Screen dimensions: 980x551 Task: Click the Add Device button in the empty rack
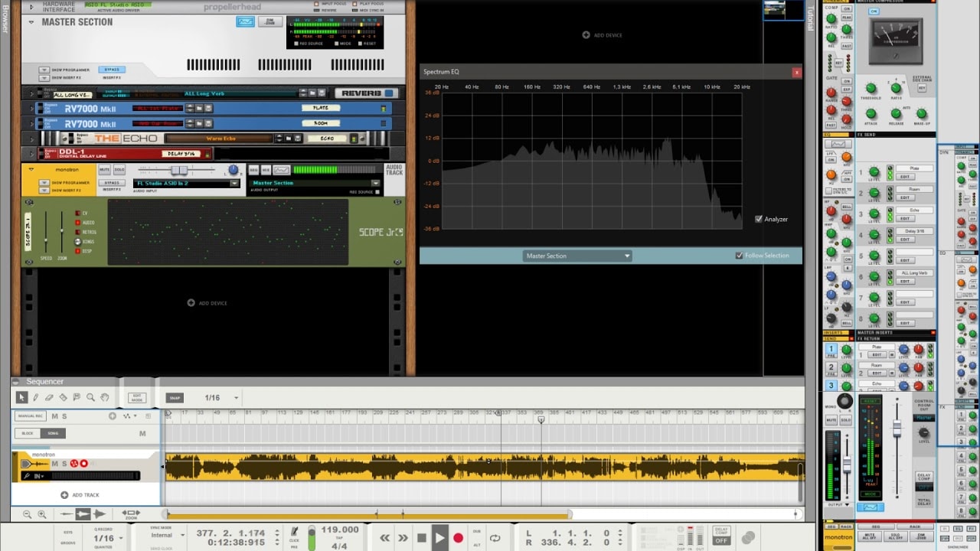[x=207, y=303]
